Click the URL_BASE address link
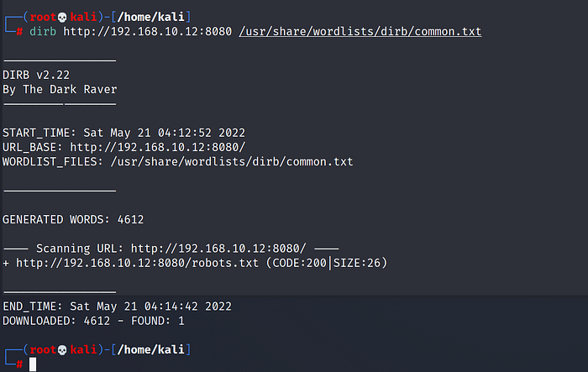 click(x=158, y=146)
